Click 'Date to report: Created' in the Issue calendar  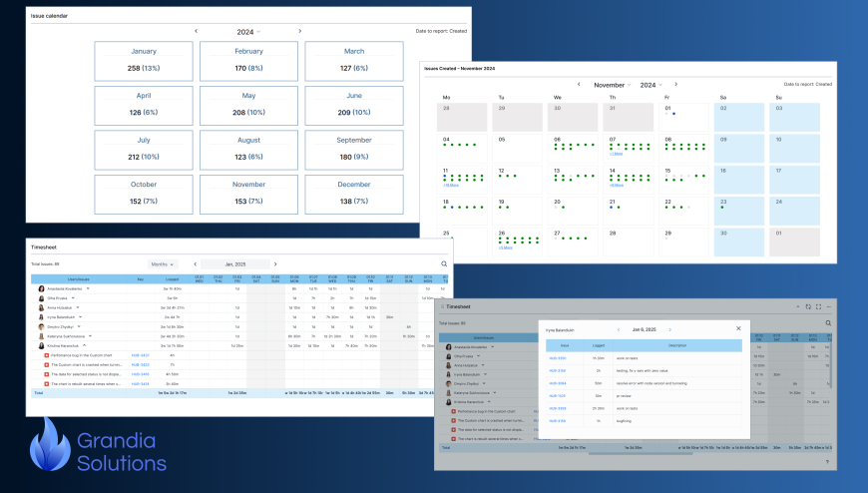[x=441, y=31]
